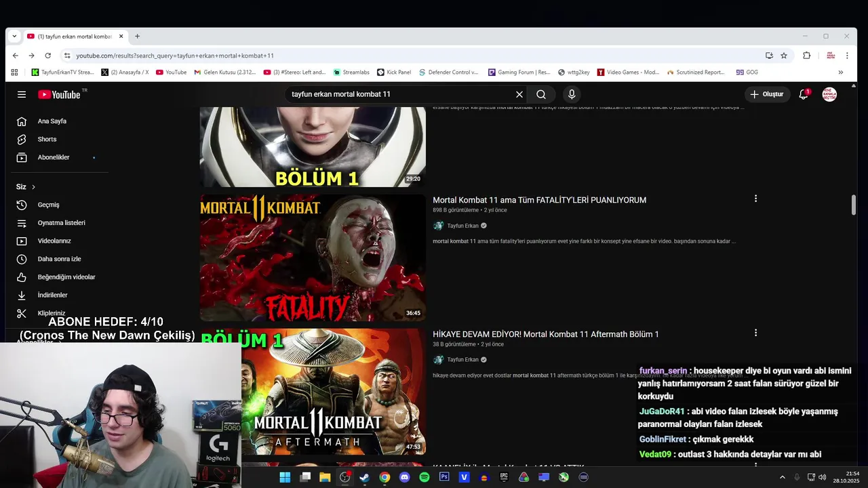The width and height of the screenshot is (868, 488).
Task: Click the Oluştur create button
Action: tap(766, 94)
